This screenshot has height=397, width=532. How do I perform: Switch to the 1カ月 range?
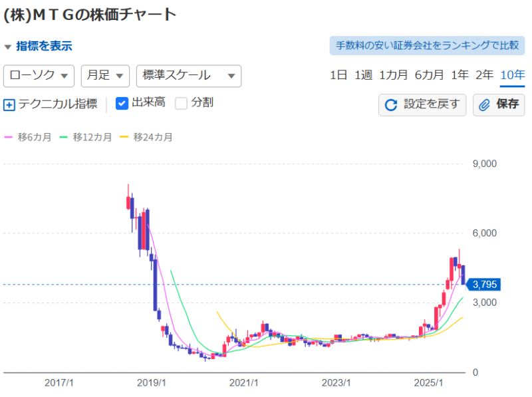coord(393,75)
